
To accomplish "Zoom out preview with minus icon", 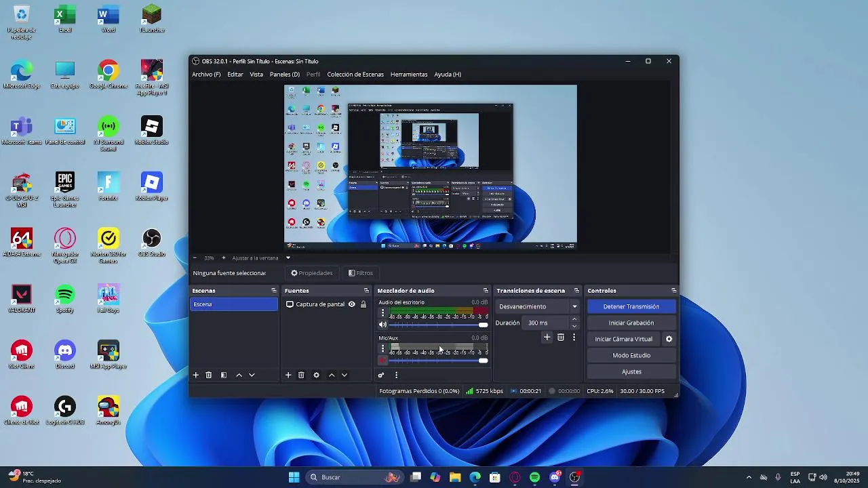I will [x=195, y=258].
